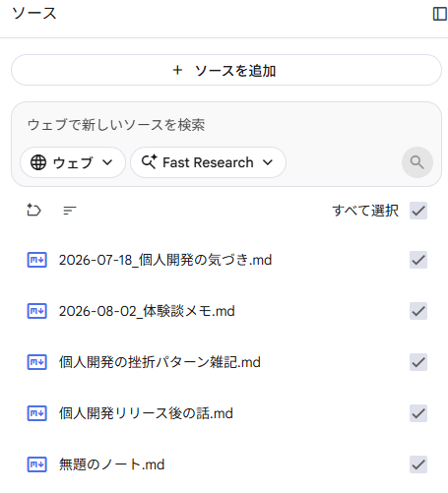Uncheck 2026-07-18_個人開発の気づき.md source
Viewport: 448px width, 493px height.
click(418, 260)
